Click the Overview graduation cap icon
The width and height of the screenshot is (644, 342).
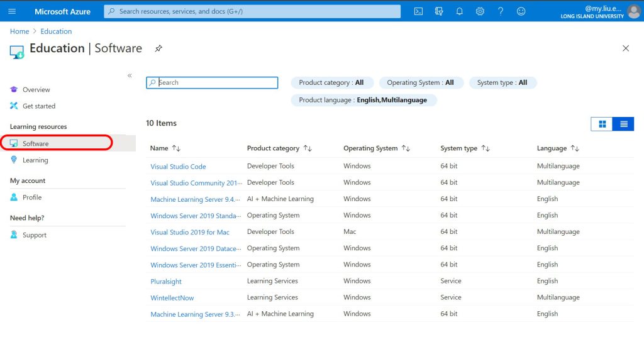pos(14,89)
